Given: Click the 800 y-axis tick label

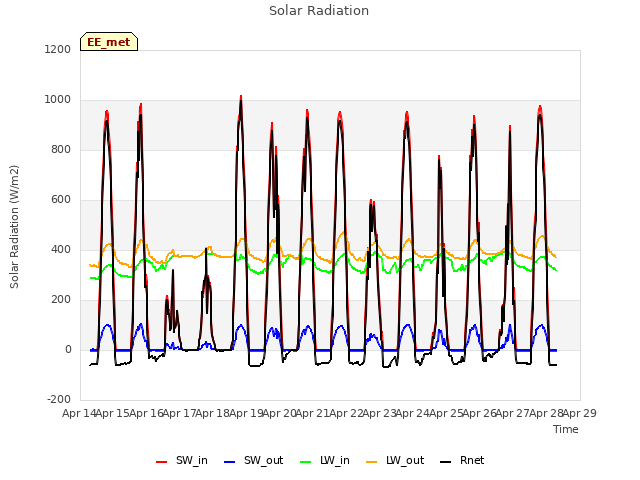Looking at the screenshot, I should coord(61,149).
